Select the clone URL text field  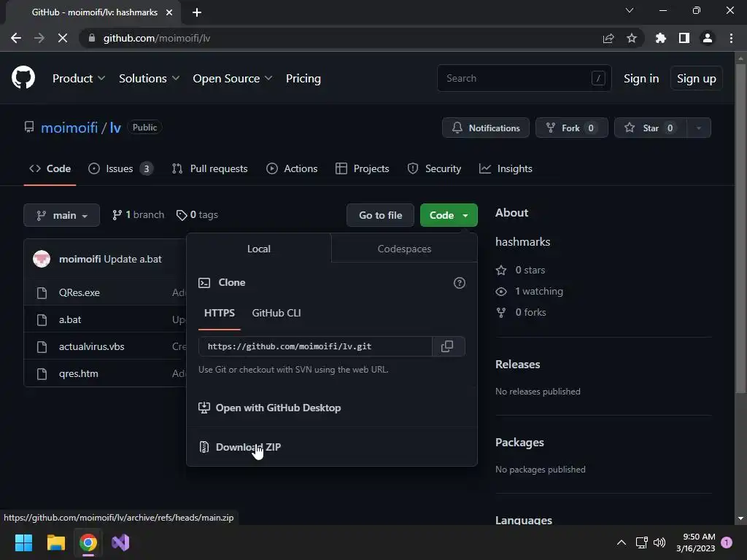(315, 346)
